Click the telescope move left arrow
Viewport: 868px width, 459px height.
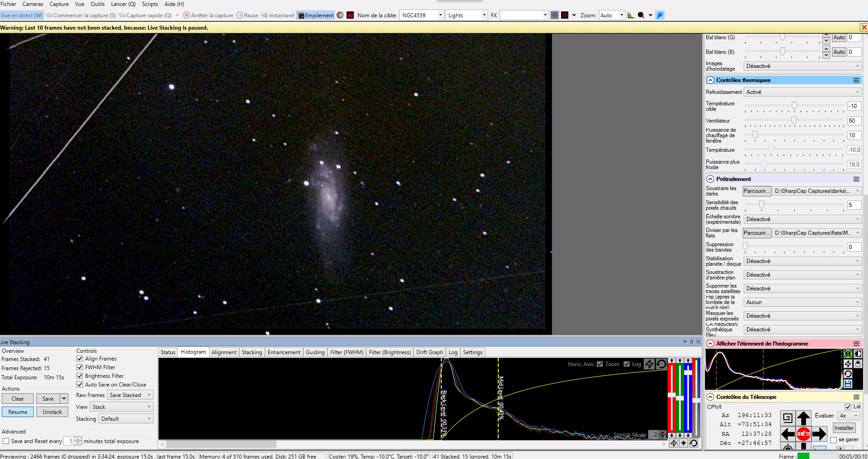coord(788,434)
